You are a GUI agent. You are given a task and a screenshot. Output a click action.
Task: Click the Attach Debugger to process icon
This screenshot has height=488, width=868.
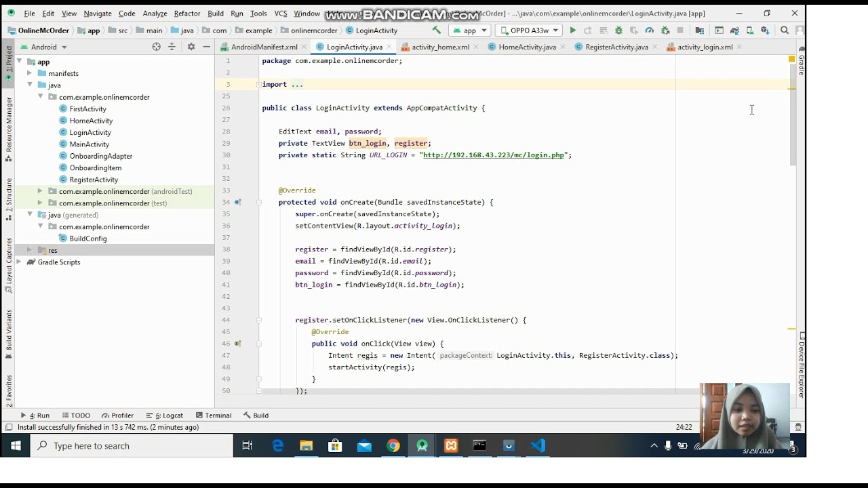[x=665, y=30]
